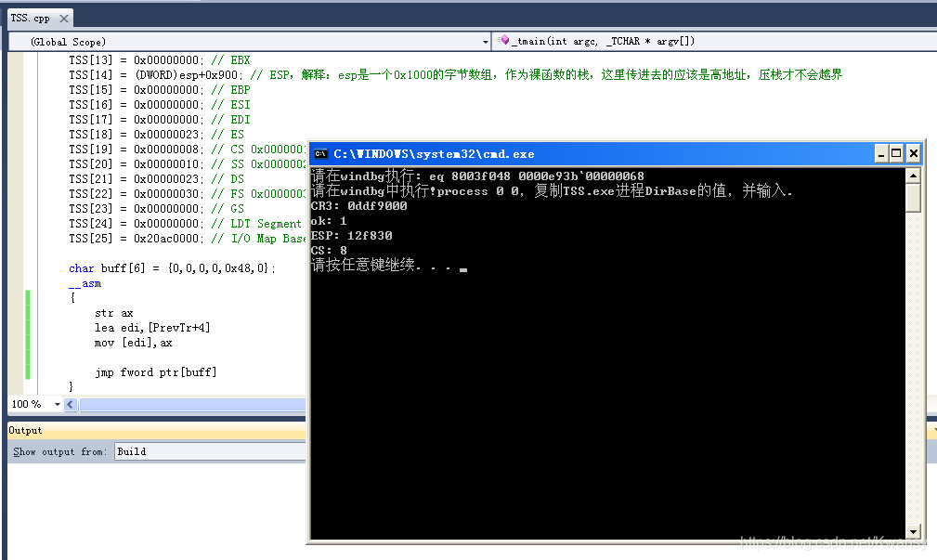The height and width of the screenshot is (560, 937).
Task: Click the line TSS[19] = 0x00000008 CS
Action: (187, 150)
